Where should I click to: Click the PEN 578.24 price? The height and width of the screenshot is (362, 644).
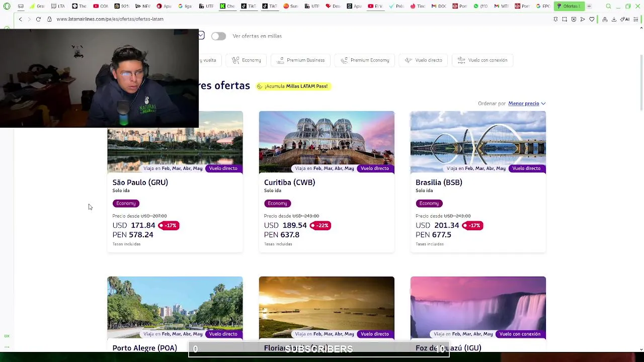click(133, 235)
